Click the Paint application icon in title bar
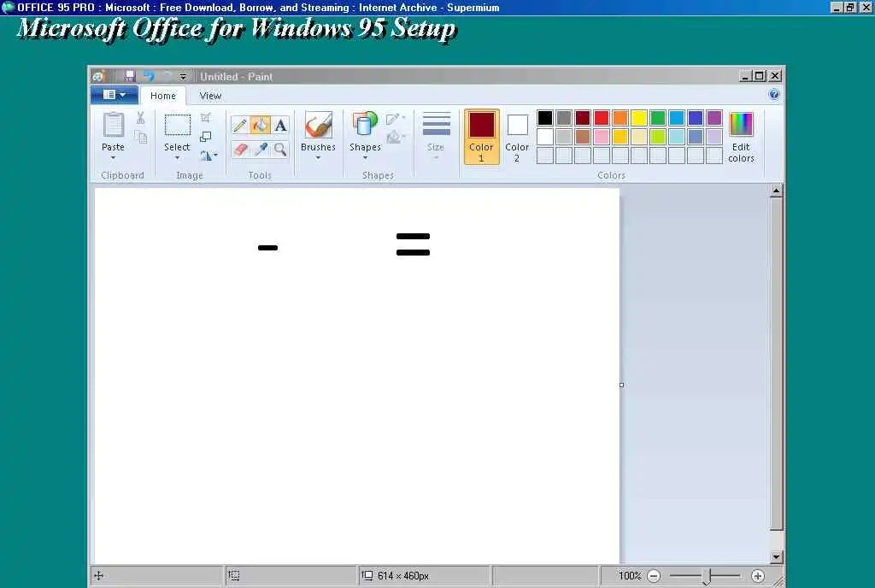 (99, 76)
